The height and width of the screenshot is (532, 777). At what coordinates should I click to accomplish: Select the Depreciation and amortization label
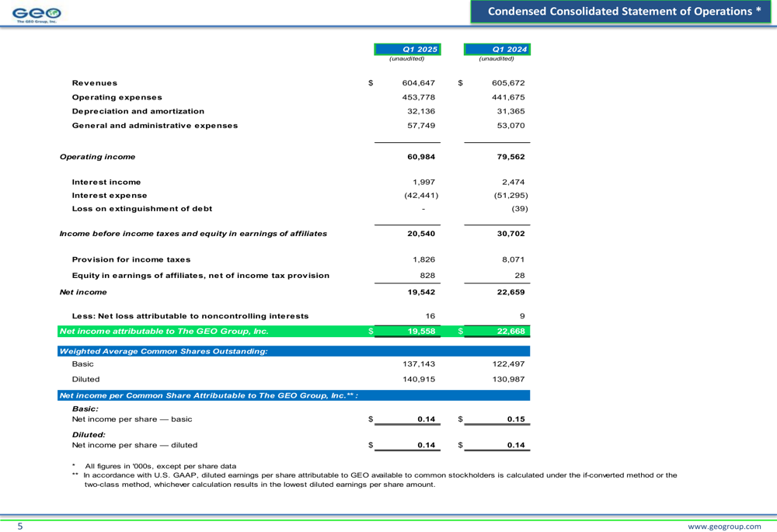(138, 112)
